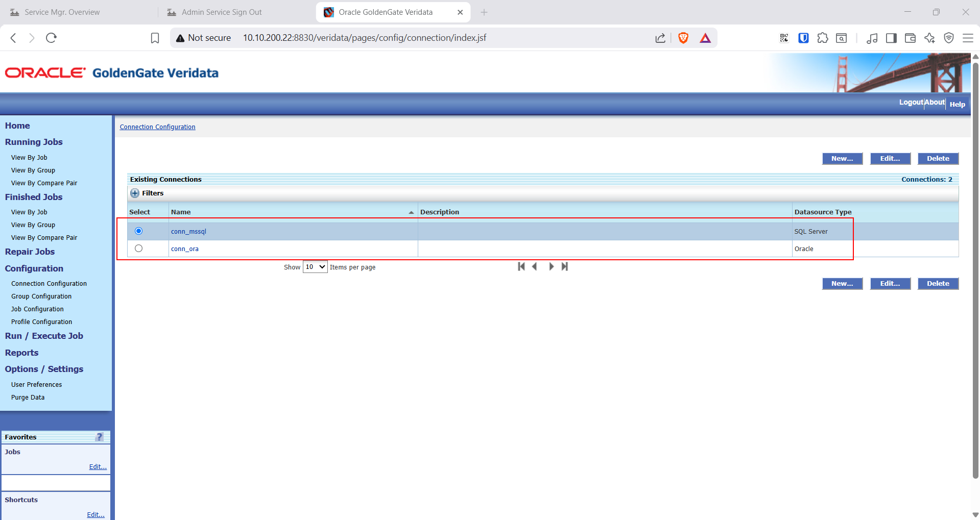Click the share icon in the address bar
This screenshot has width=980, height=520.
pos(660,38)
